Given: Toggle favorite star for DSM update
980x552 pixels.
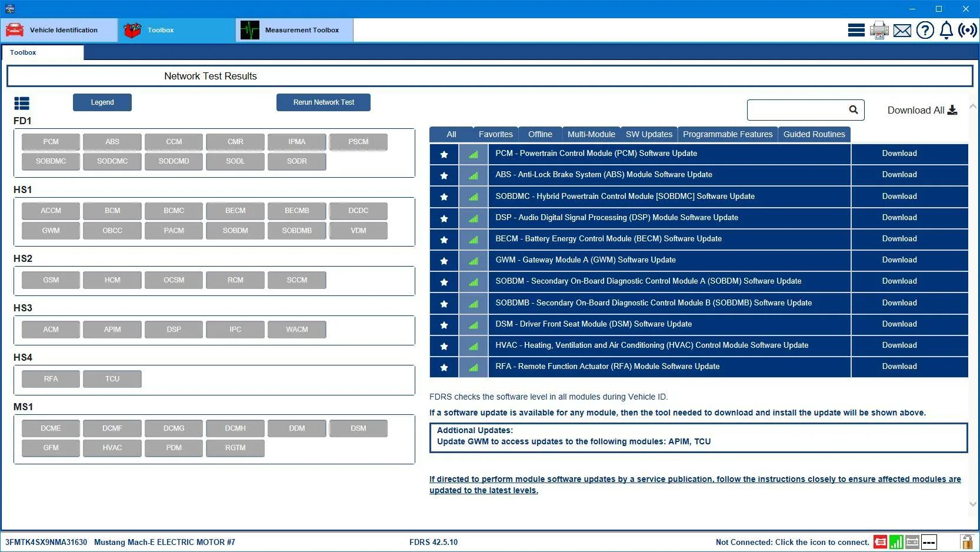Looking at the screenshot, I should pos(444,325).
